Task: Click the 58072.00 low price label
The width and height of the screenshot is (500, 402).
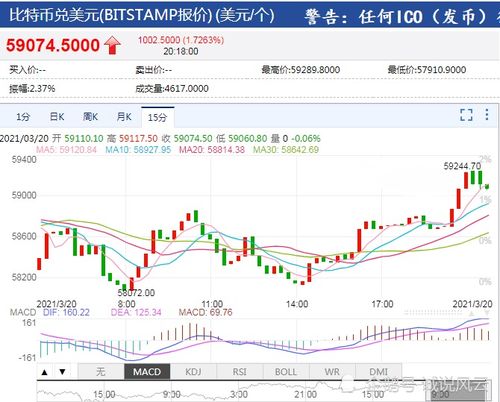Action: coord(136,293)
